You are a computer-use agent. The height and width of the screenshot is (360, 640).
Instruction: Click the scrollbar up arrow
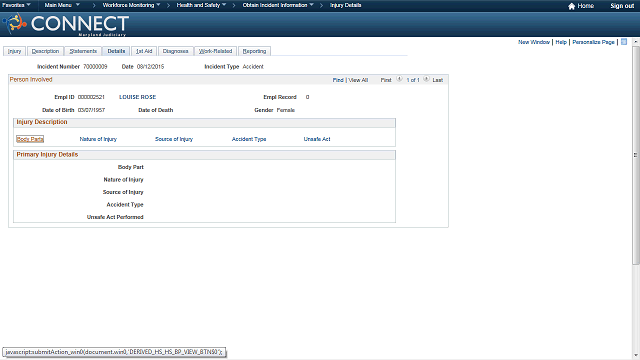pyautogui.click(x=636, y=42)
